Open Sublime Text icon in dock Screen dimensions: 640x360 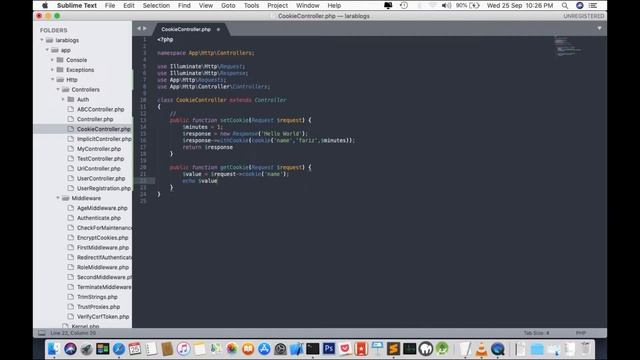pyautogui.click(x=393, y=349)
